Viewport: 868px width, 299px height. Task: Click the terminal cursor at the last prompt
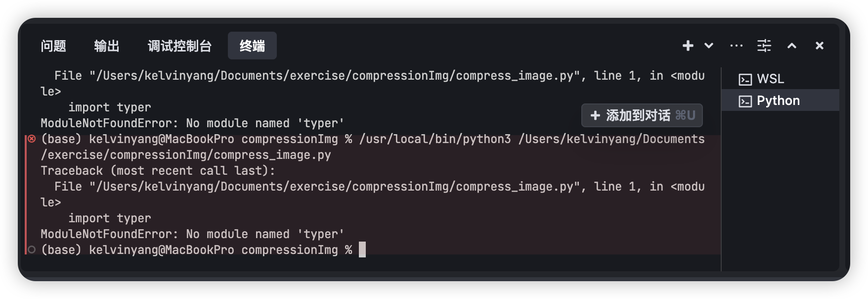pyautogui.click(x=362, y=250)
